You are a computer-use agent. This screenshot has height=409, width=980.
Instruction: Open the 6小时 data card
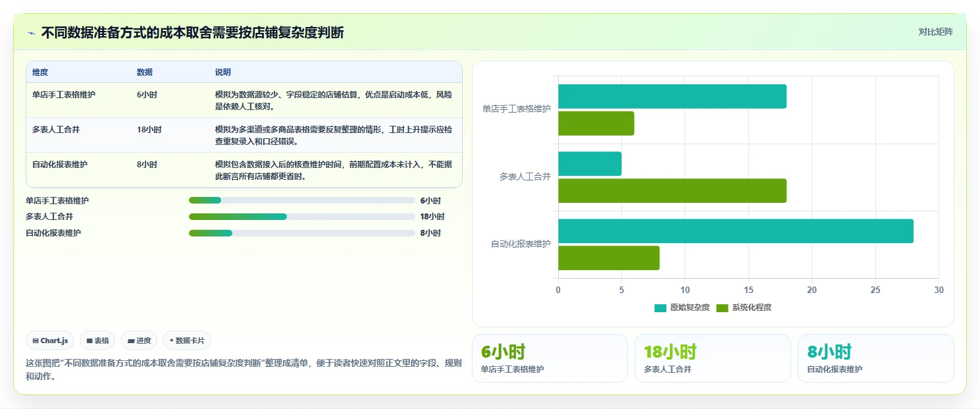point(550,358)
